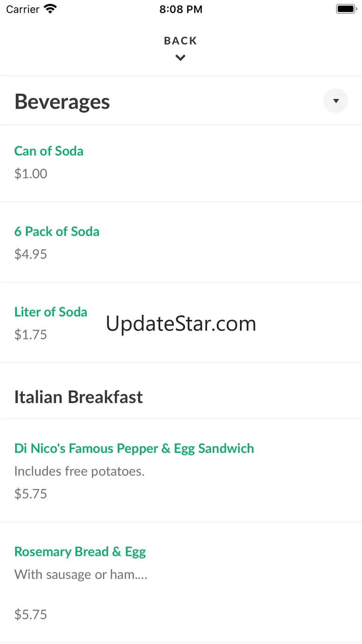This screenshot has width=362, height=644.
Task: Tap the Carrier label in status bar
Action: click(23, 9)
